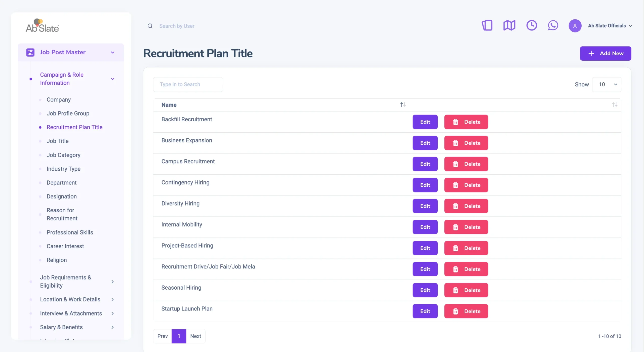The width and height of the screenshot is (644, 352).
Task: Click the tablet icon in header
Action: click(487, 25)
